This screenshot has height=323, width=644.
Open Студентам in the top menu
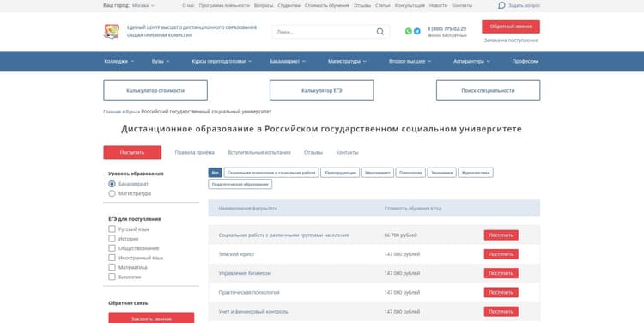pyautogui.click(x=289, y=5)
